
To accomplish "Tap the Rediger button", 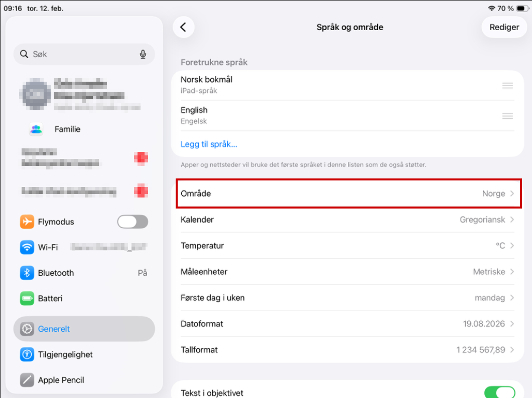I will pyautogui.click(x=504, y=27).
